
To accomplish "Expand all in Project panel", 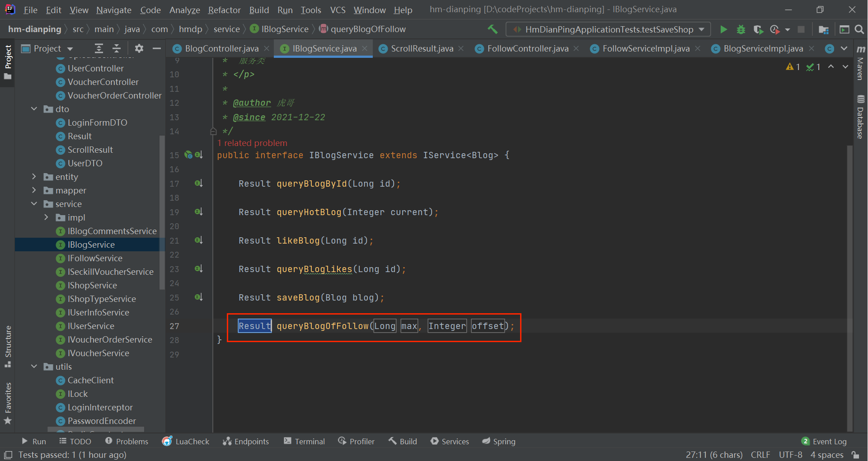I will tap(99, 48).
